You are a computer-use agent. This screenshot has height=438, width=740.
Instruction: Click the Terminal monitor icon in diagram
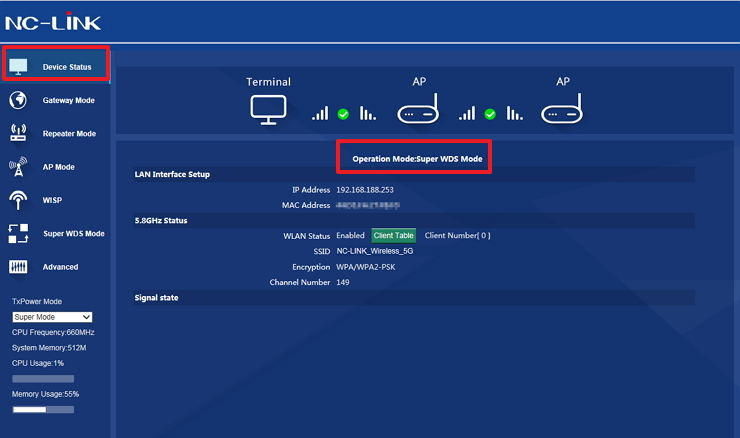[268, 110]
